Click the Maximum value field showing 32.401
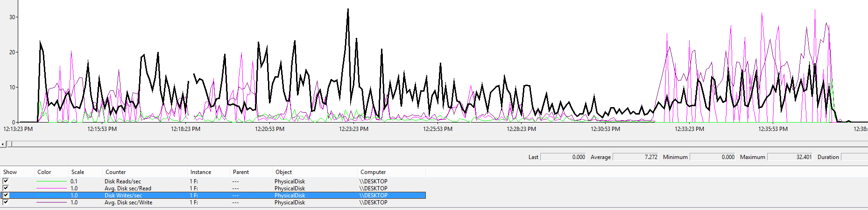The image size is (868, 210). [x=790, y=157]
